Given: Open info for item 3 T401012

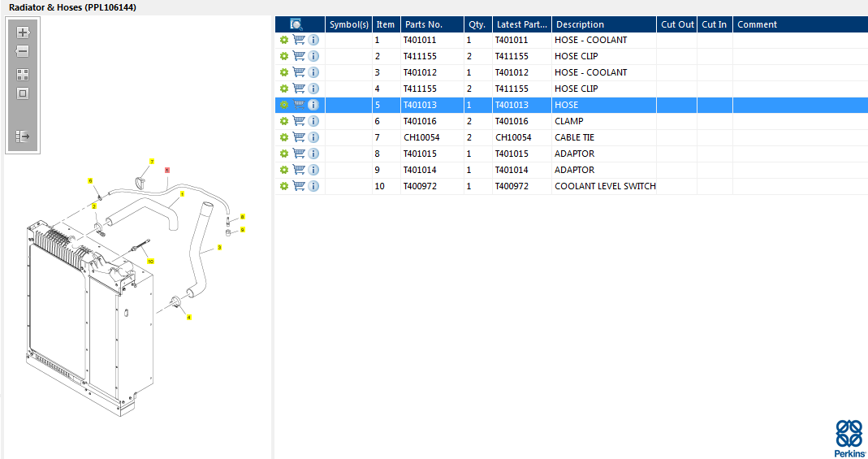Looking at the screenshot, I should 313,72.
